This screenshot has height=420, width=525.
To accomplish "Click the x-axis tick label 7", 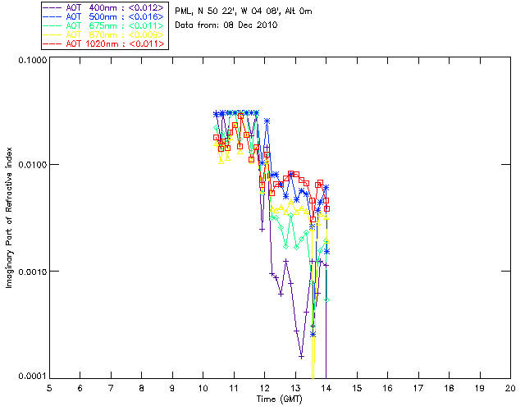I will click(111, 389).
